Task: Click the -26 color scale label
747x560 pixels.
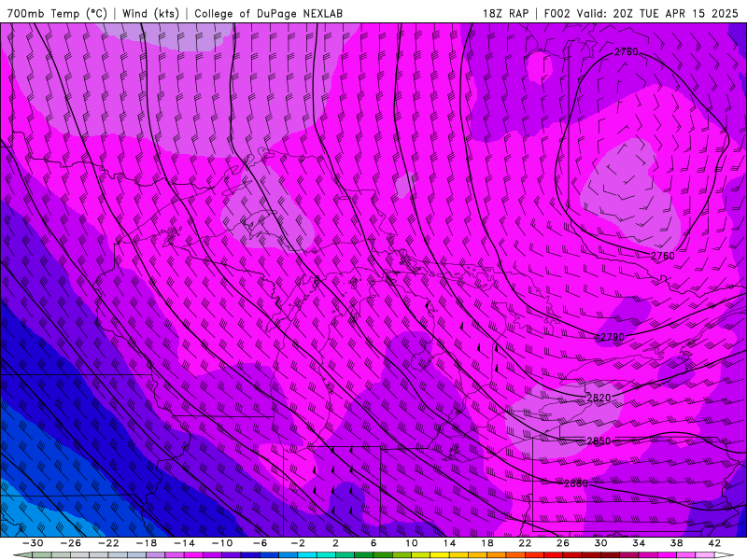Action: (x=71, y=543)
